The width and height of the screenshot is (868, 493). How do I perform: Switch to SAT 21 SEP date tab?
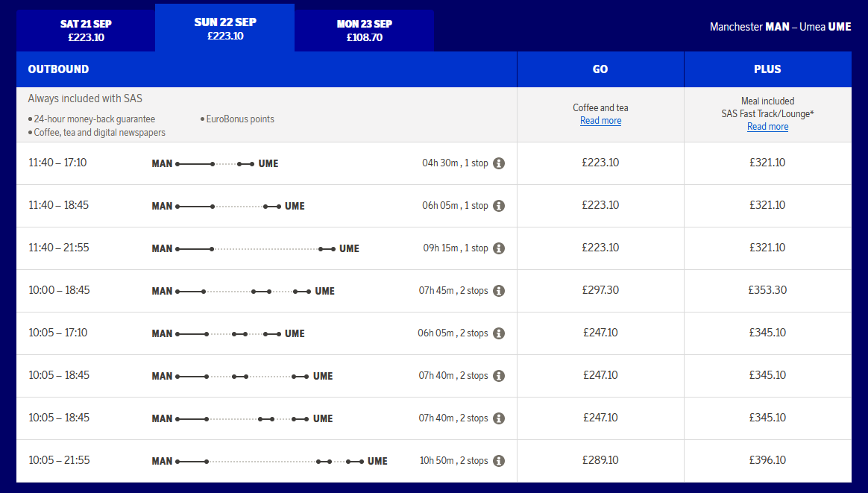pos(86,31)
